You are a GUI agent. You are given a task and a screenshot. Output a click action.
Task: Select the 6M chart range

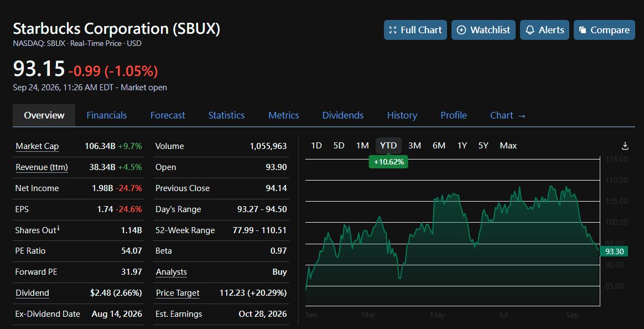439,146
